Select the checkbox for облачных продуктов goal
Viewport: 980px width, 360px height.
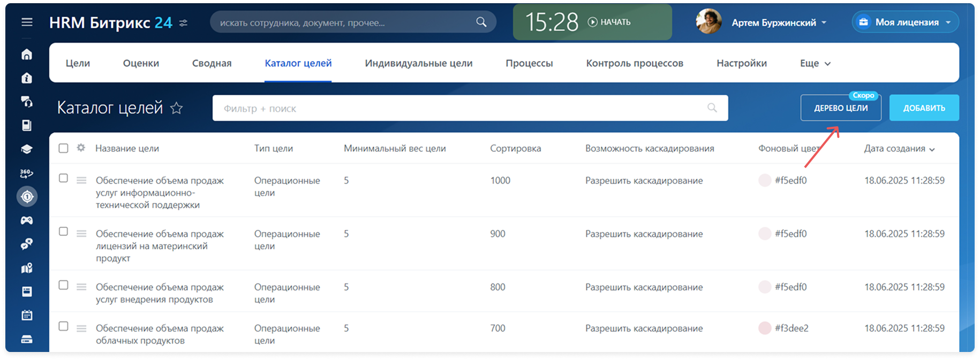(63, 326)
